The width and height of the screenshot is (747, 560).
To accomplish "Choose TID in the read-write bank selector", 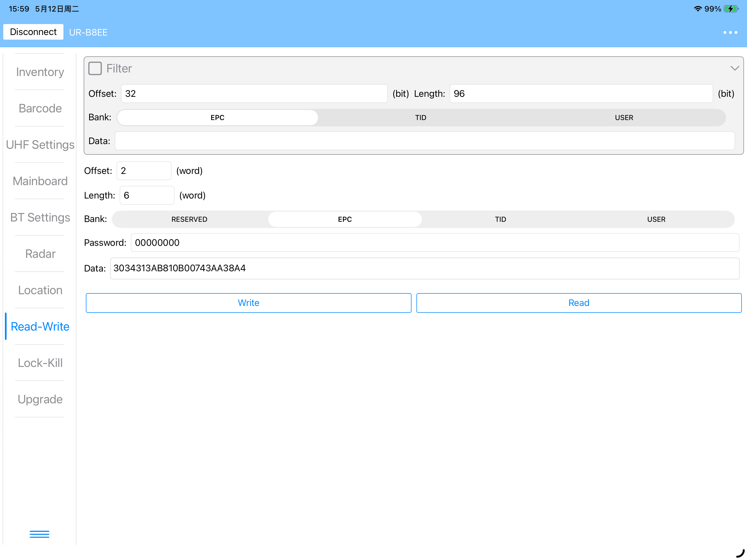I will pyautogui.click(x=500, y=219).
